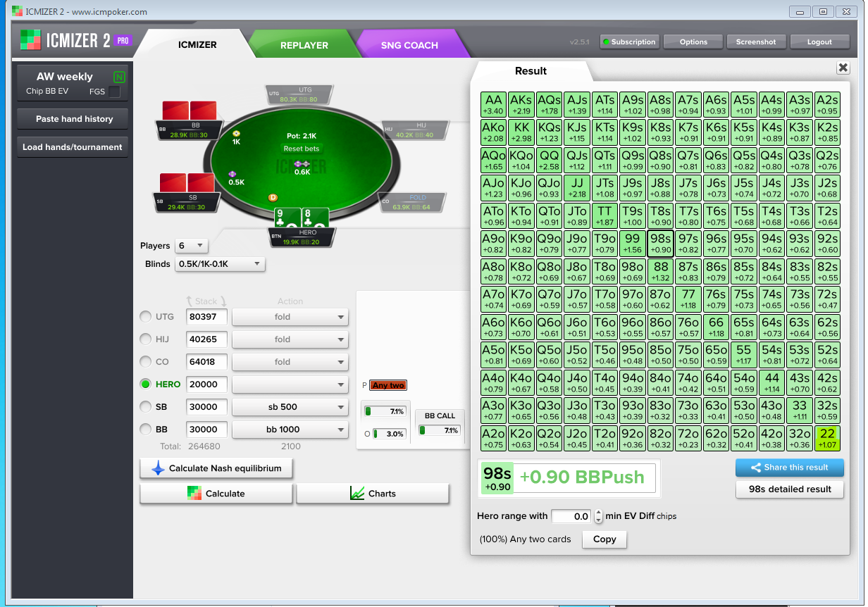This screenshot has height=607, width=868.
Task: Click Paste hand history
Action: [74, 119]
